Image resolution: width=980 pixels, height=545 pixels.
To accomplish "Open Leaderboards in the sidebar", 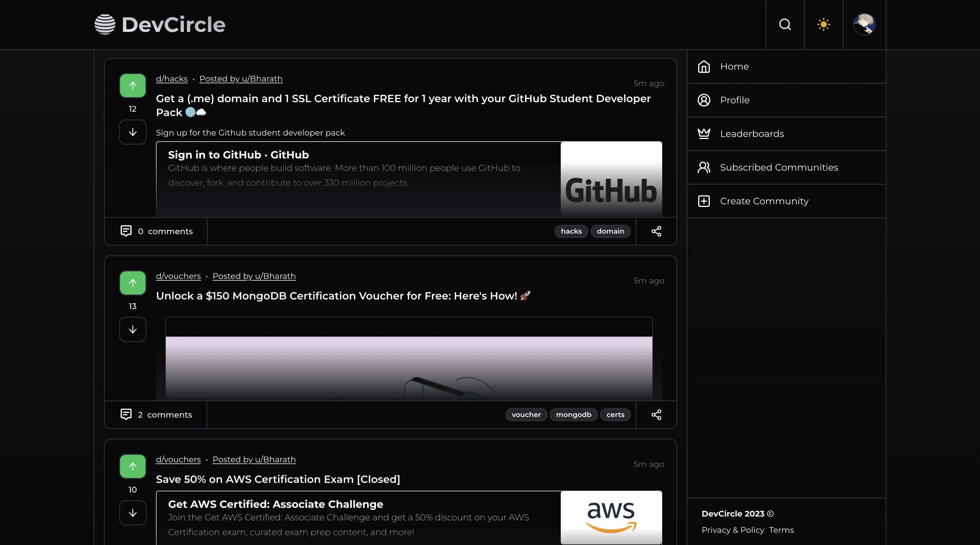I will (x=786, y=134).
